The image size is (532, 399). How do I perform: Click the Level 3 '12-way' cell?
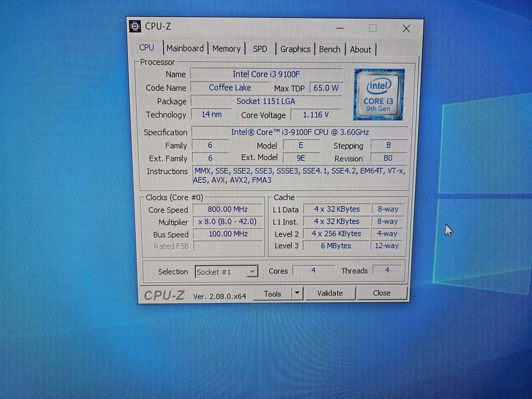tap(387, 246)
